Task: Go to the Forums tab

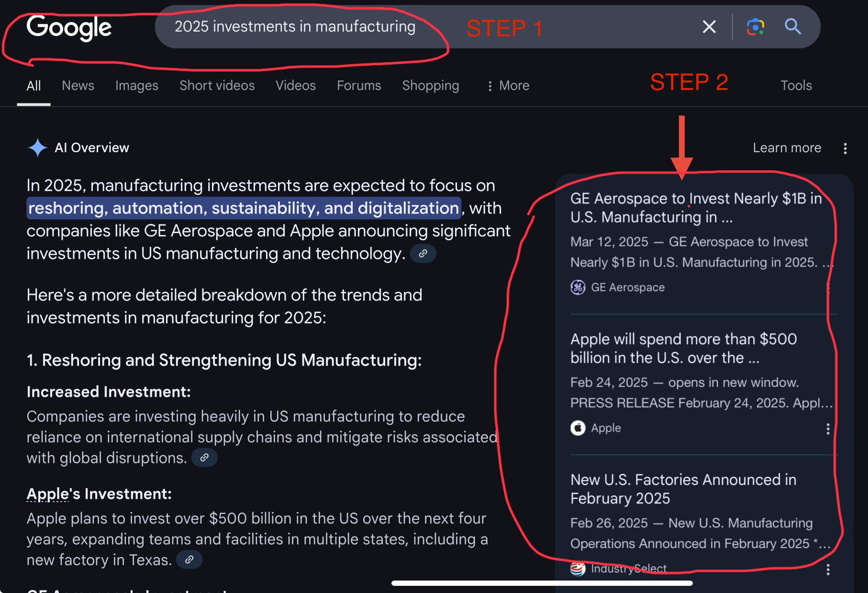Action: 359,86
